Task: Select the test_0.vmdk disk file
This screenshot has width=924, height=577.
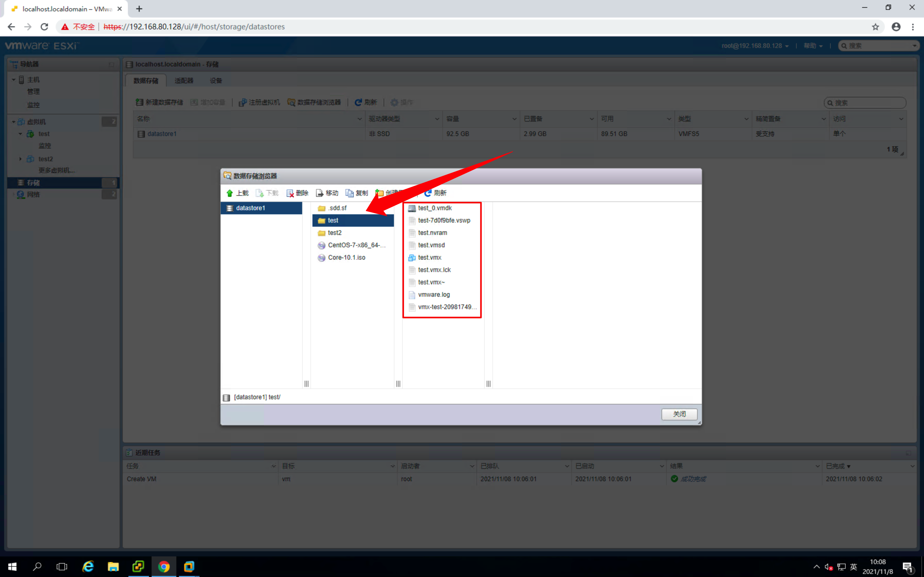Action: point(434,208)
